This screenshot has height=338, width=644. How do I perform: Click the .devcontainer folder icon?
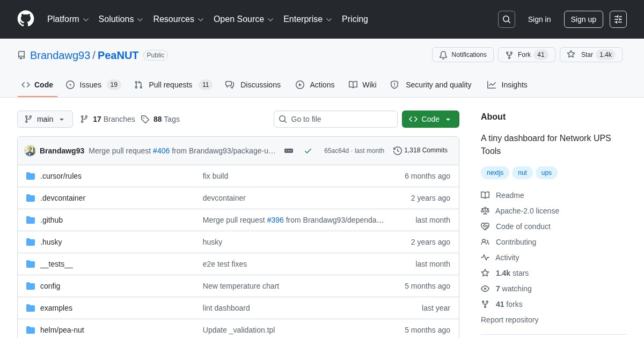tap(31, 198)
